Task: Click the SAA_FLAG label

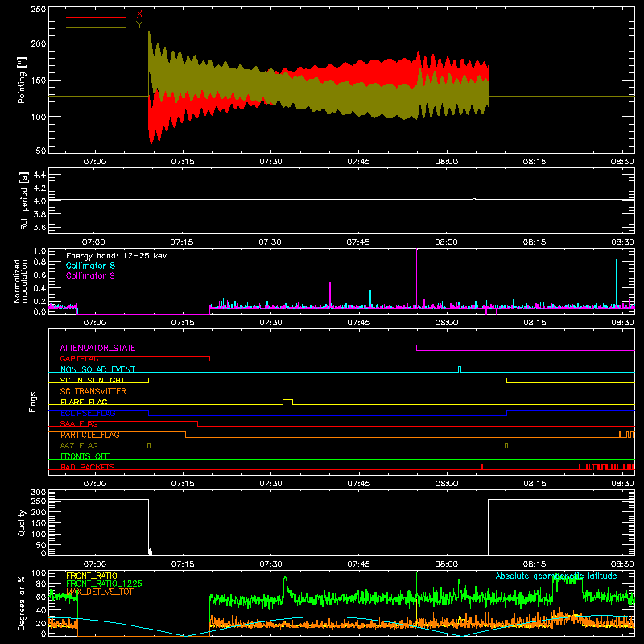Action: pyautogui.click(x=79, y=423)
